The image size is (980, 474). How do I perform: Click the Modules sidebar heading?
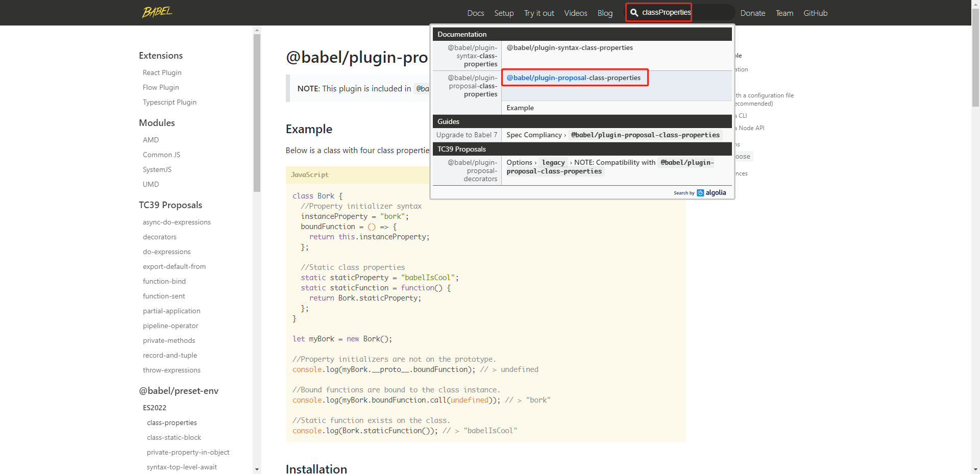click(x=157, y=123)
